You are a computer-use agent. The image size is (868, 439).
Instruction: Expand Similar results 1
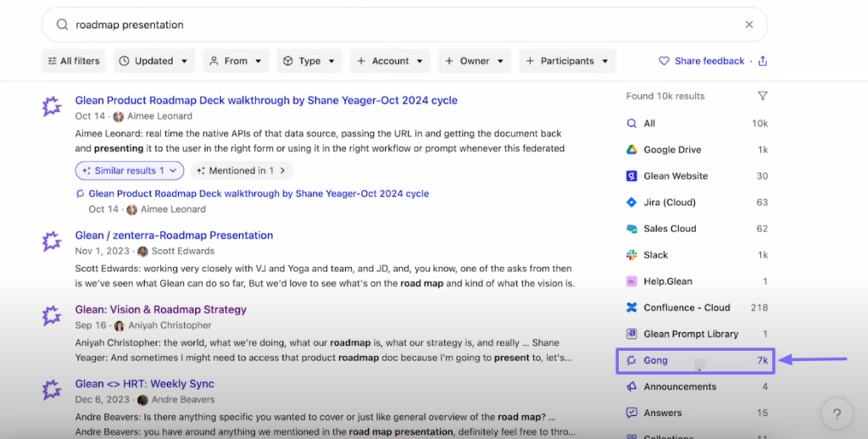[130, 170]
